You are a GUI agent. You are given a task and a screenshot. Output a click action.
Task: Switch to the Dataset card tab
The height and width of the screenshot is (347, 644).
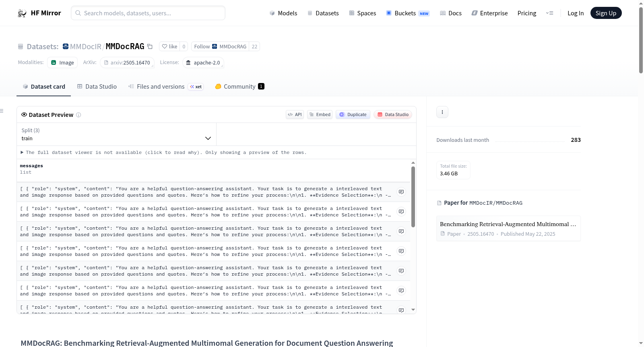pyautogui.click(x=43, y=87)
